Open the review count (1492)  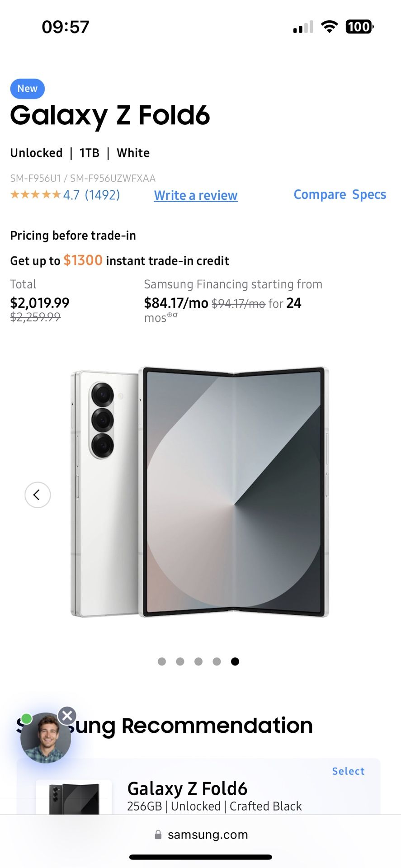tap(103, 195)
